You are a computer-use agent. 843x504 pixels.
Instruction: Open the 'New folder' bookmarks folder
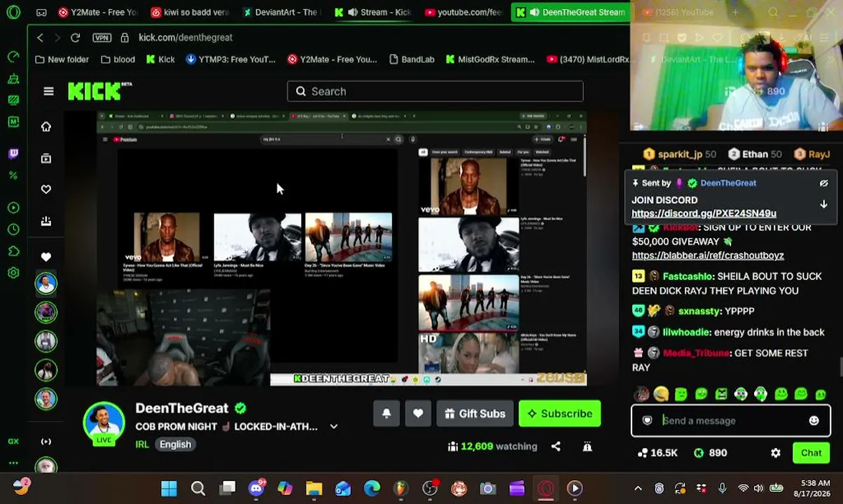tap(62, 59)
